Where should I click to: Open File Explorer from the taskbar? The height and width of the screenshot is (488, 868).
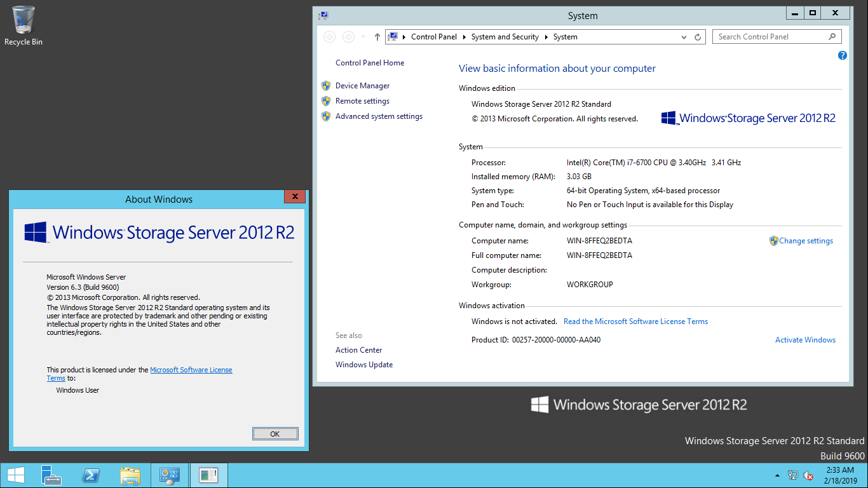[x=130, y=475]
